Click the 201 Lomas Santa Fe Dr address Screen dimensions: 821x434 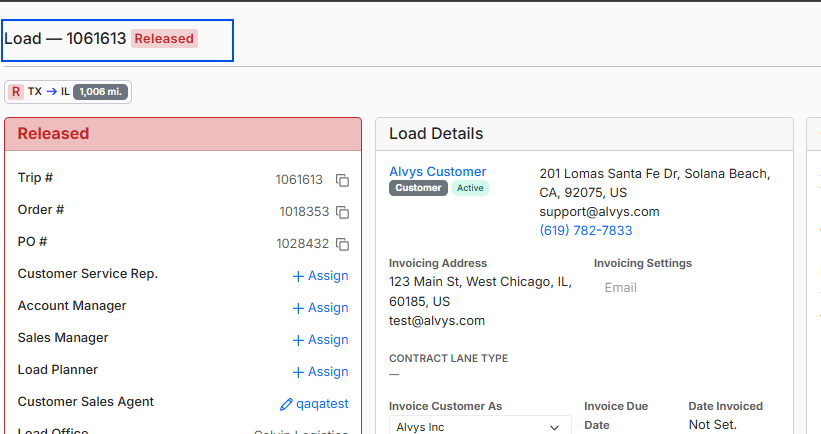(655, 183)
